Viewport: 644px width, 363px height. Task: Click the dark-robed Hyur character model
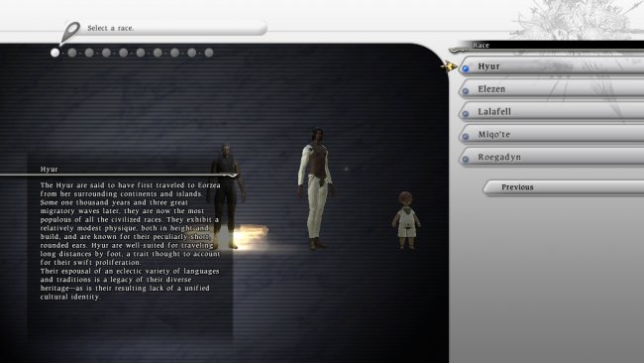226,195
